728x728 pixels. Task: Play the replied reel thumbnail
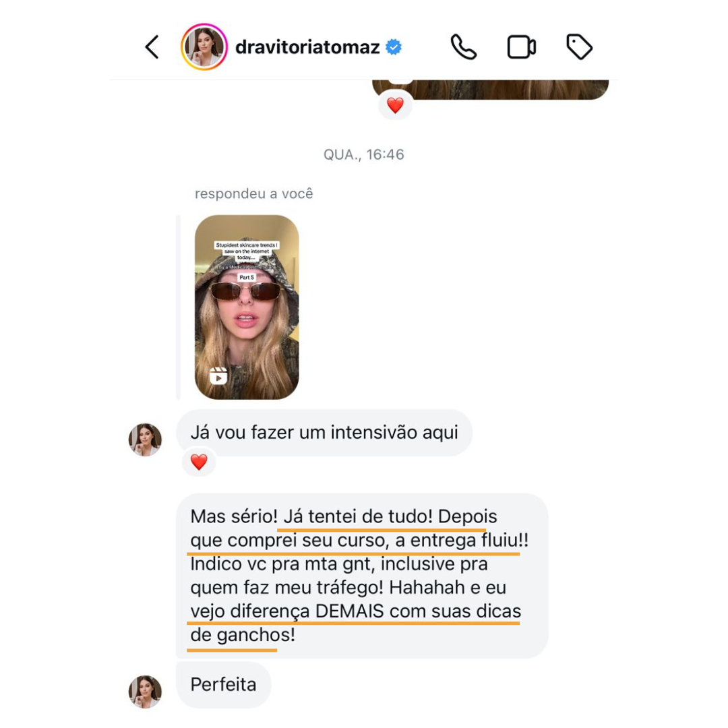pyautogui.click(x=247, y=307)
